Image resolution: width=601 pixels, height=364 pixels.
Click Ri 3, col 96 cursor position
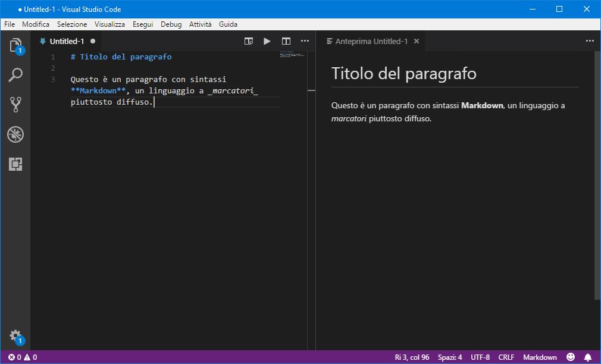(412, 357)
